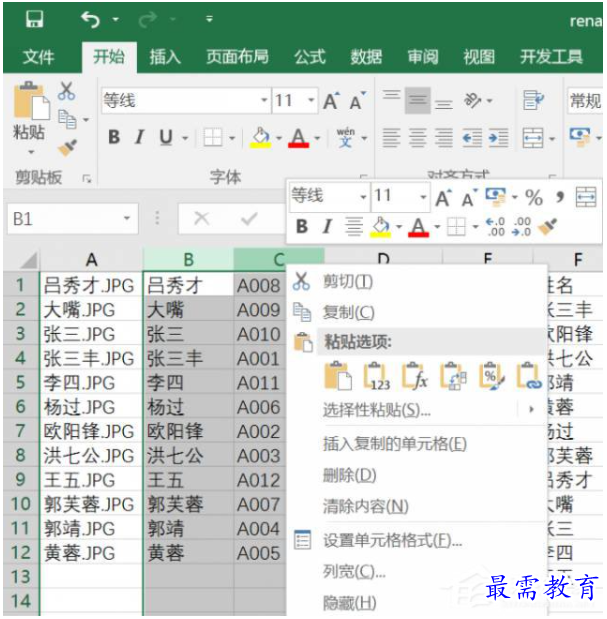Screen dimensions: 607x619
Task: Toggle middle vertical alignment in ribbon
Action: tap(418, 101)
